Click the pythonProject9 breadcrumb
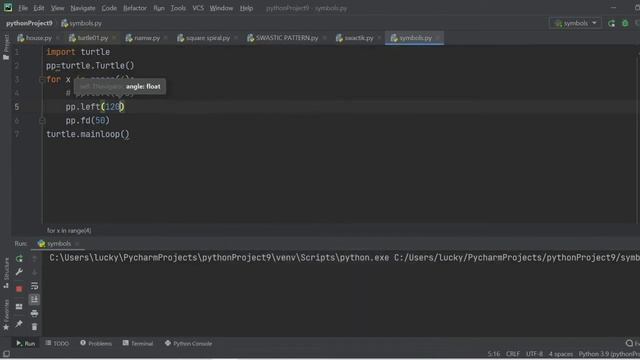This screenshot has width=640, height=360. tap(29, 23)
